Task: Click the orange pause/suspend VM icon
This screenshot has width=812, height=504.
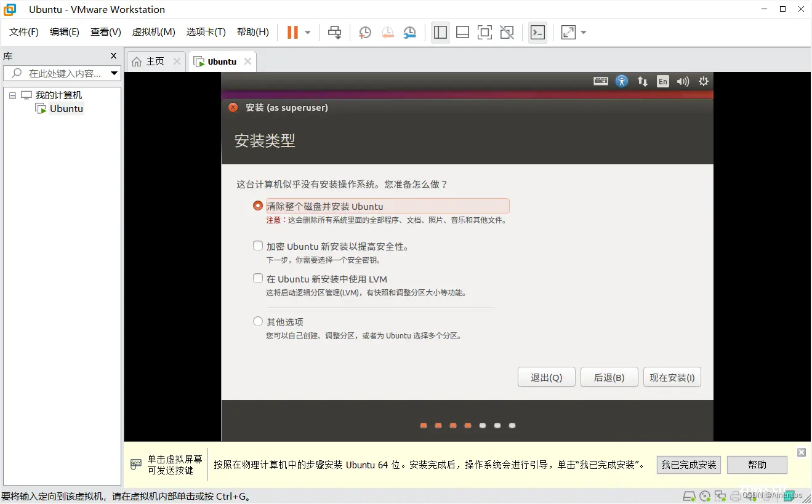Action: click(292, 32)
